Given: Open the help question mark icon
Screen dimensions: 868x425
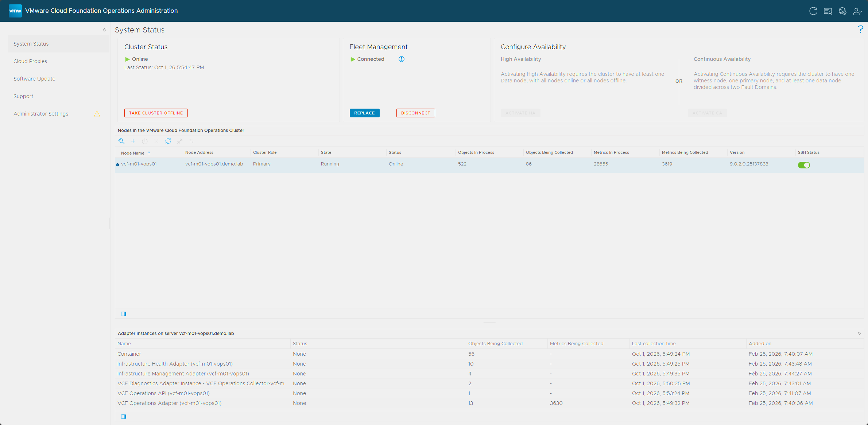Looking at the screenshot, I should tap(861, 30).
